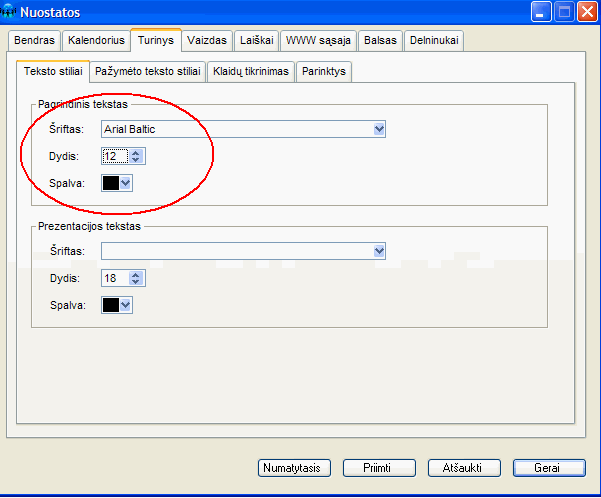601x498 pixels.
Task: Open Pagrindinis tekstas color picker
Action: click(x=117, y=183)
